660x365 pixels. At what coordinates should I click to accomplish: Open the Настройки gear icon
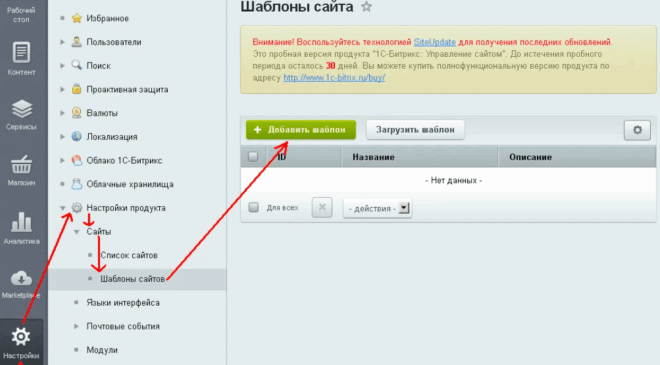pyautogui.click(x=21, y=336)
